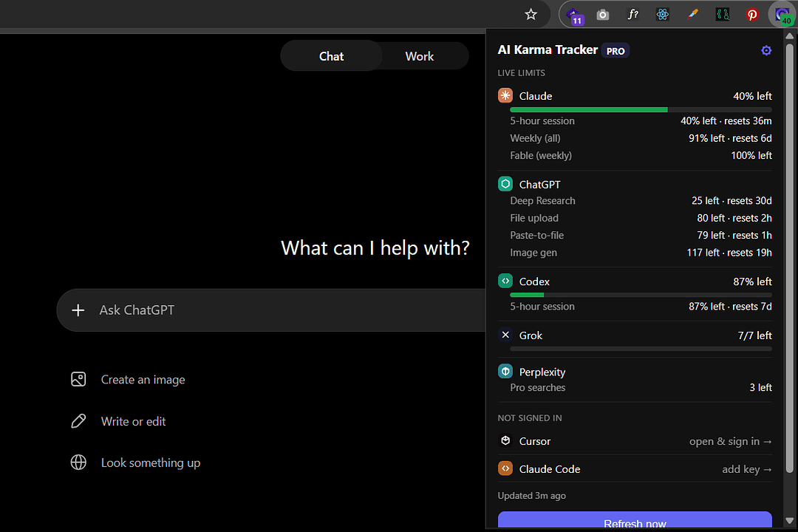This screenshot has height=532, width=798.
Task: Click the Grok X logo icon
Action: pos(505,335)
